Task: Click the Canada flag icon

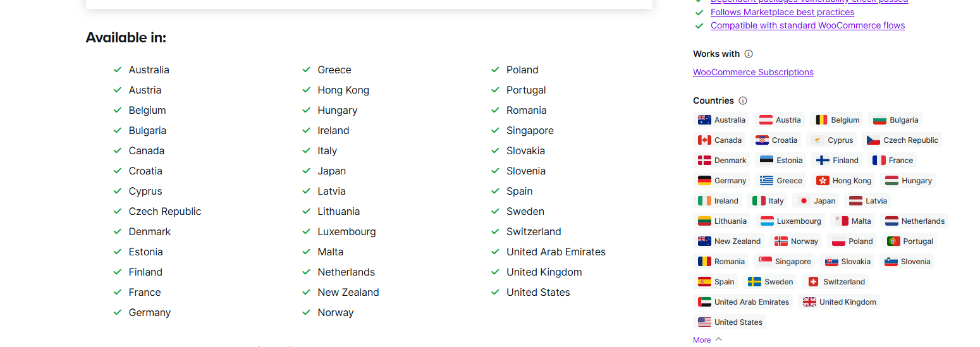Action: [704, 140]
